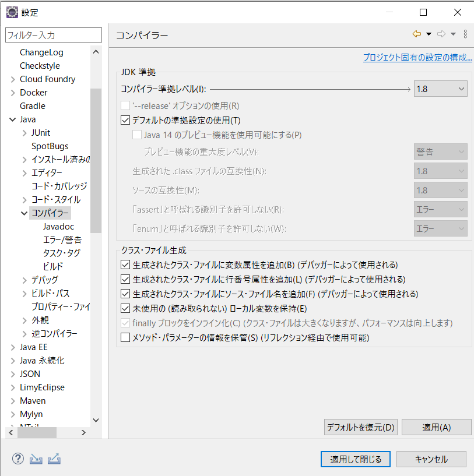Screen dimensions: 474x476
Task: Expand the Cloud Foundry node
Action: [13, 80]
